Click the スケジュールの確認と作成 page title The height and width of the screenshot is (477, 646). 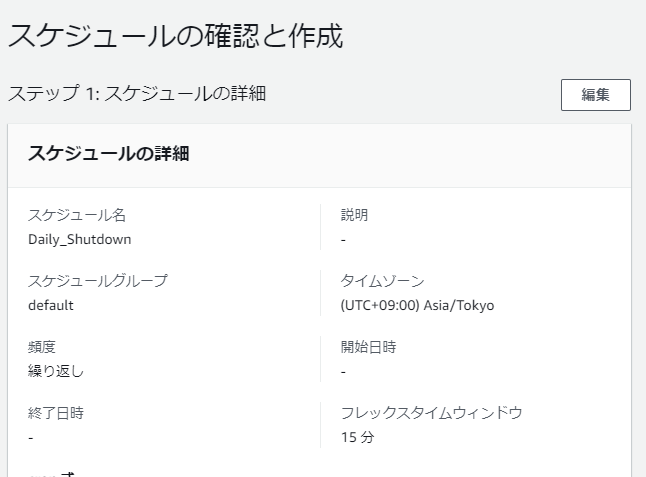(176, 37)
